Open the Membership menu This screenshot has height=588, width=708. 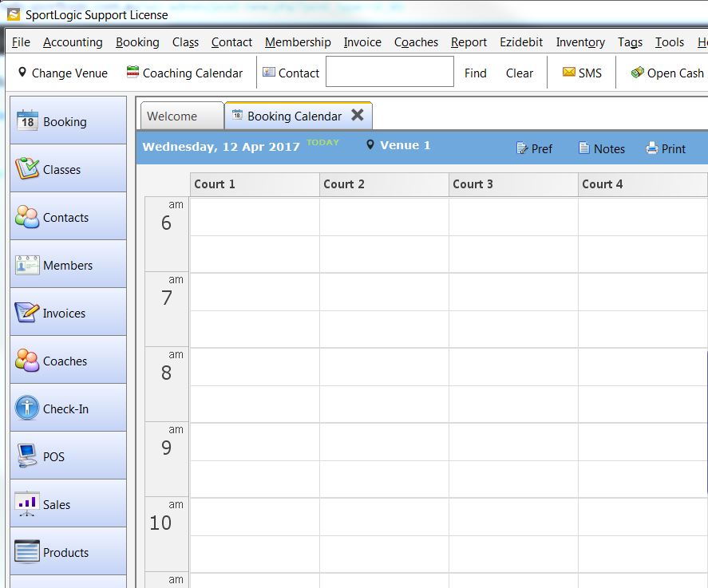tap(298, 42)
